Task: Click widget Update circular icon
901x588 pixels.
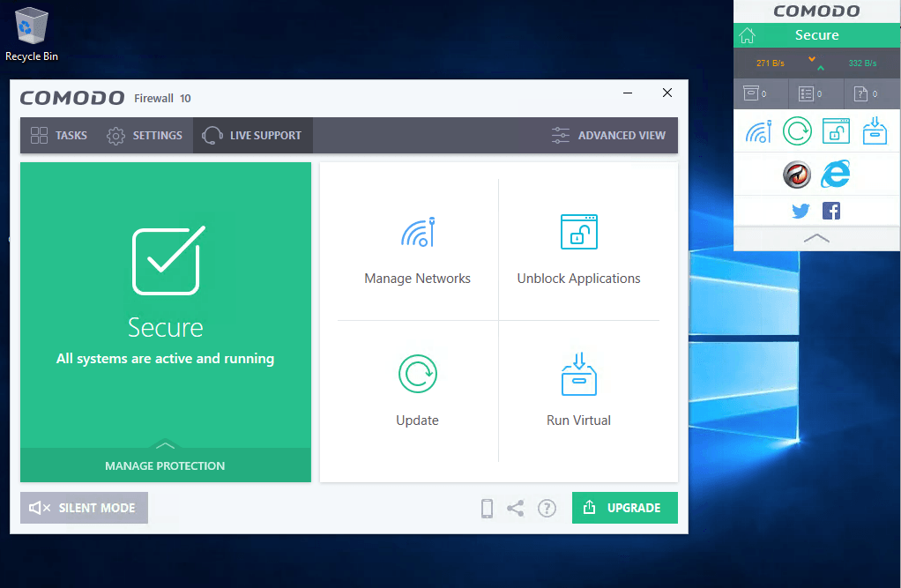Action: [797, 131]
